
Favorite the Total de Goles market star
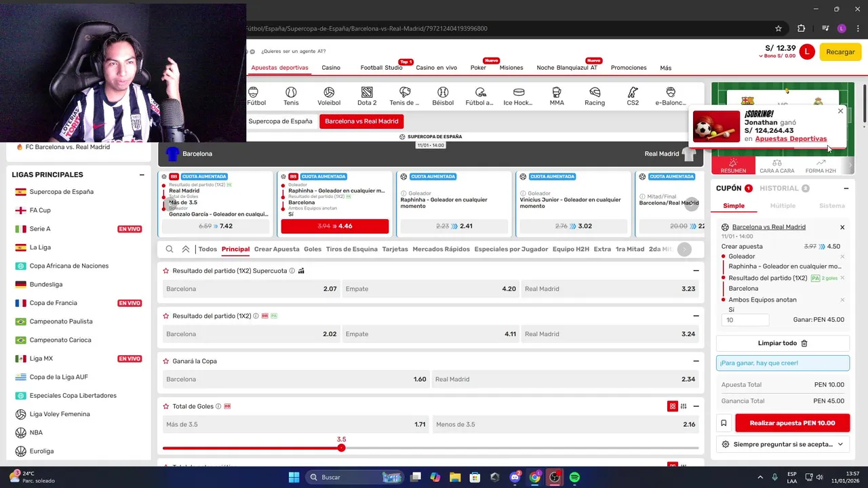(x=166, y=406)
